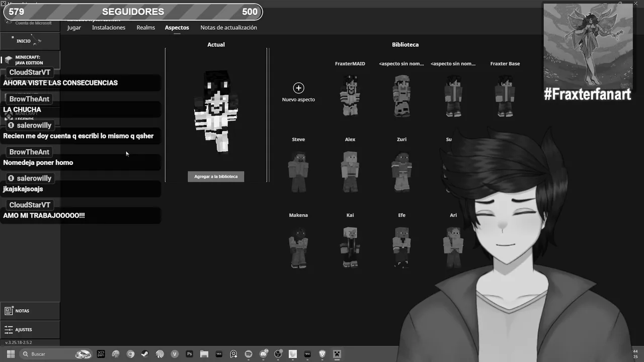Screen dimensions: 644x362
Task: Click the NOTAS newspaper icon
Action: tap(8, 311)
